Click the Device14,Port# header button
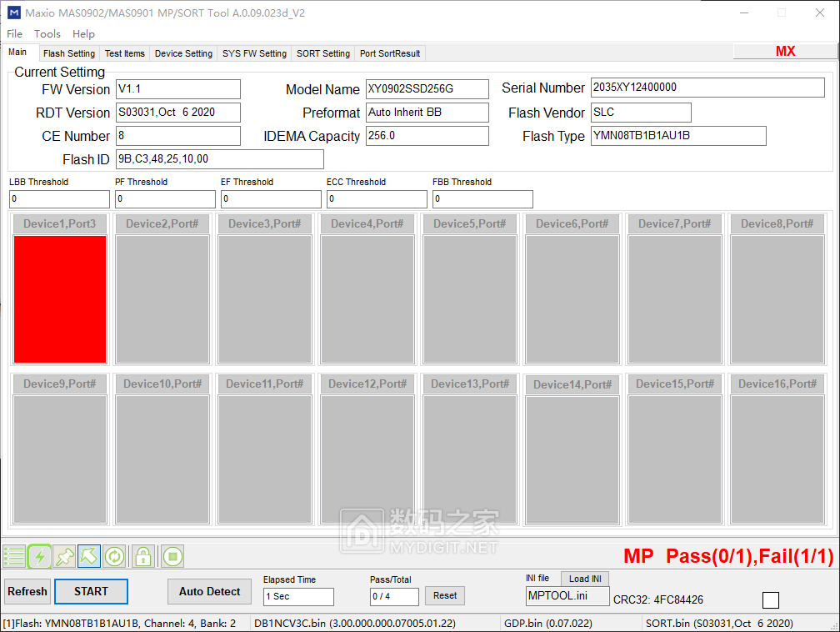Image resolution: width=840 pixels, height=632 pixels. click(572, 384)
